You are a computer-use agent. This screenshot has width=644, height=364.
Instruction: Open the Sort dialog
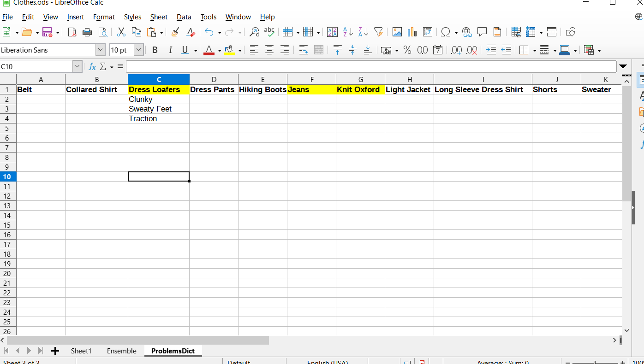click(332, 32)
